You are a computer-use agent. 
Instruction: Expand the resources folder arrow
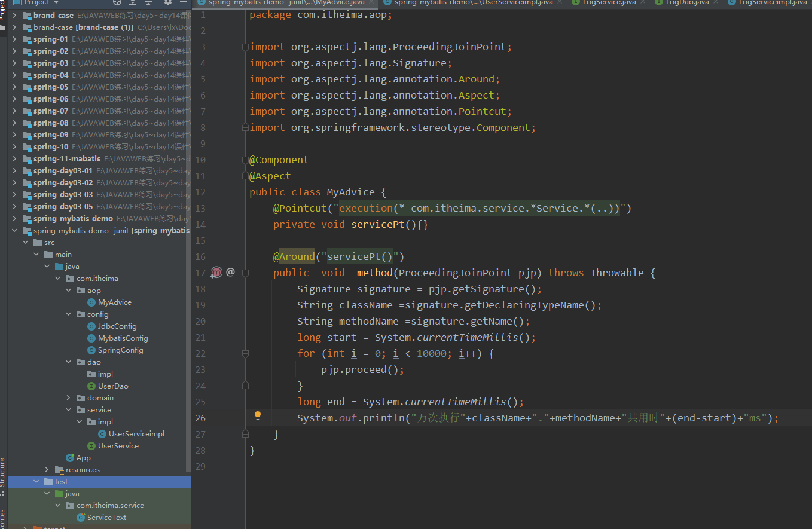[x=47, y=470]
